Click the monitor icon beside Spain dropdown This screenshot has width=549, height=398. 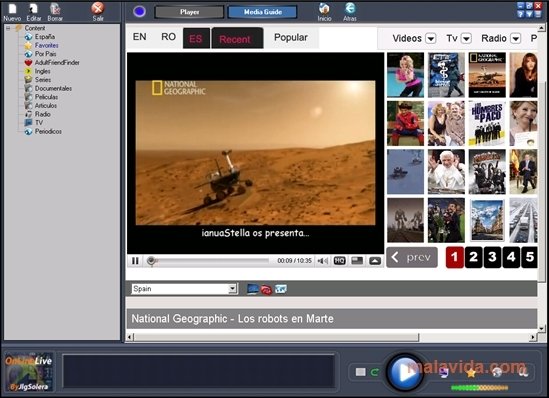click(252, 289)
